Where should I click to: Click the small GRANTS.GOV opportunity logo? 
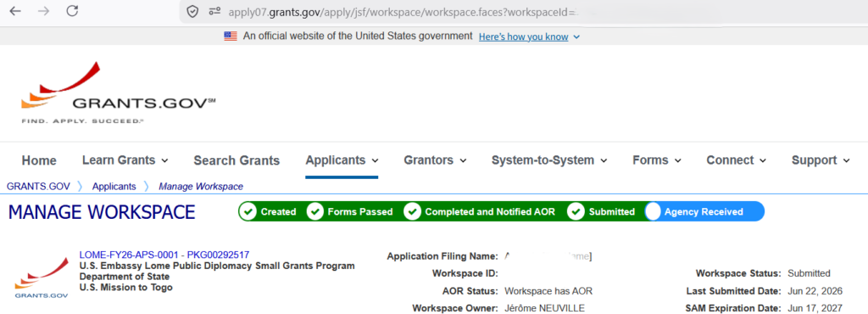pyautogui.click(x=42, y=278)
